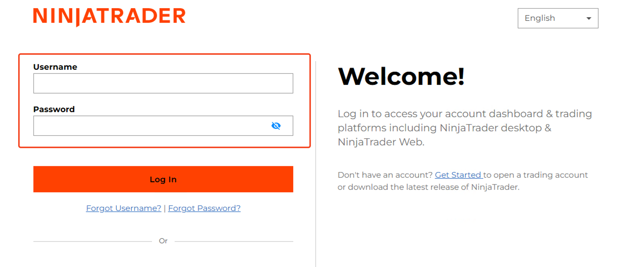Open the English language dropdown
The width and height of the screenshot is (644, 267).
pos(557,18)
